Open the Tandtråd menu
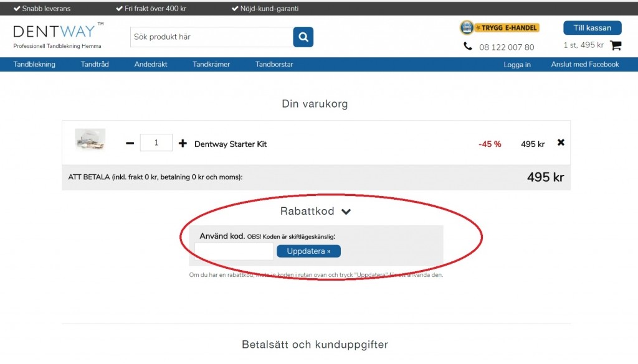Image resolution: width=638 pixels, height=364 pixels. tap(95, 64)
